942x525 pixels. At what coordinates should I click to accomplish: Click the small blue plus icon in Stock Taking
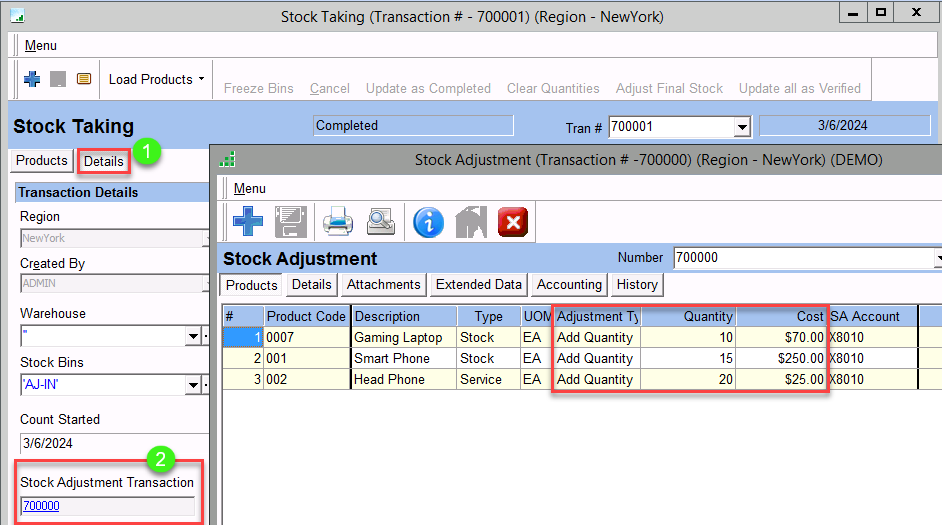pos(32,79)
